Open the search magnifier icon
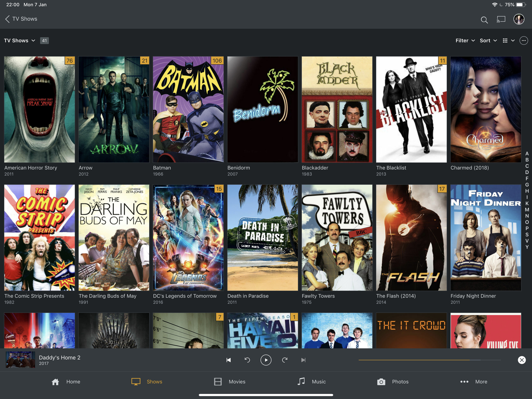The image size is (532, 399). pos(484,20)
